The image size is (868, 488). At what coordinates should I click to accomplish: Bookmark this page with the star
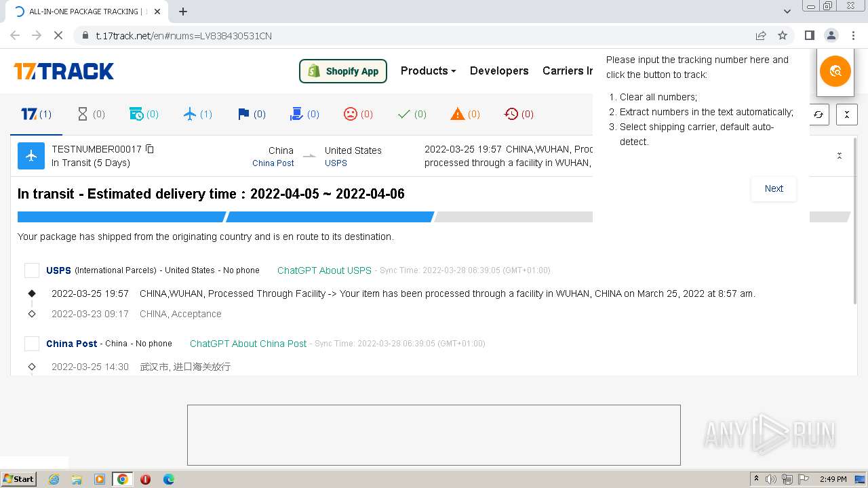coord(783,35)
